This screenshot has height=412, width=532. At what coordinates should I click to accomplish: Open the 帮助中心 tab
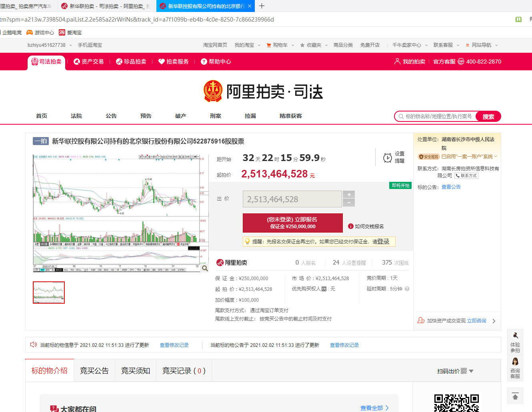point(216,62)
